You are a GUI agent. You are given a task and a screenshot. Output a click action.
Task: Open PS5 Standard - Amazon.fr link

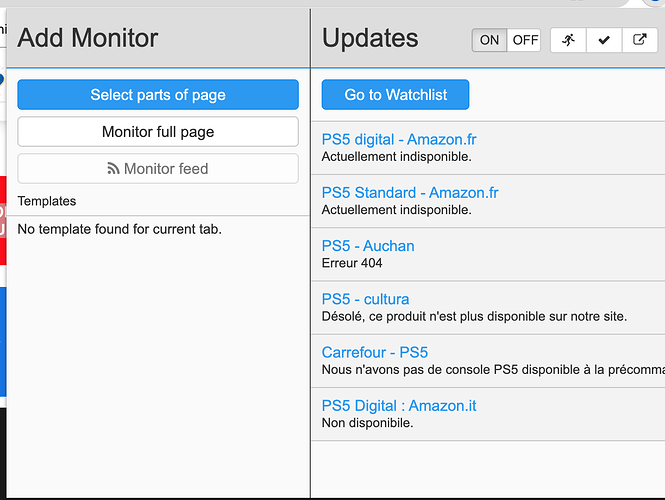tap(410, 193)
